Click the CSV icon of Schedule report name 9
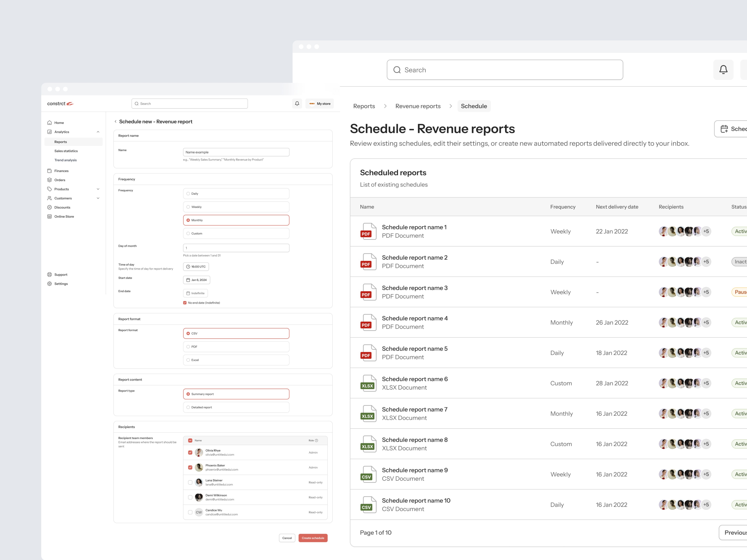 (368, 474)
